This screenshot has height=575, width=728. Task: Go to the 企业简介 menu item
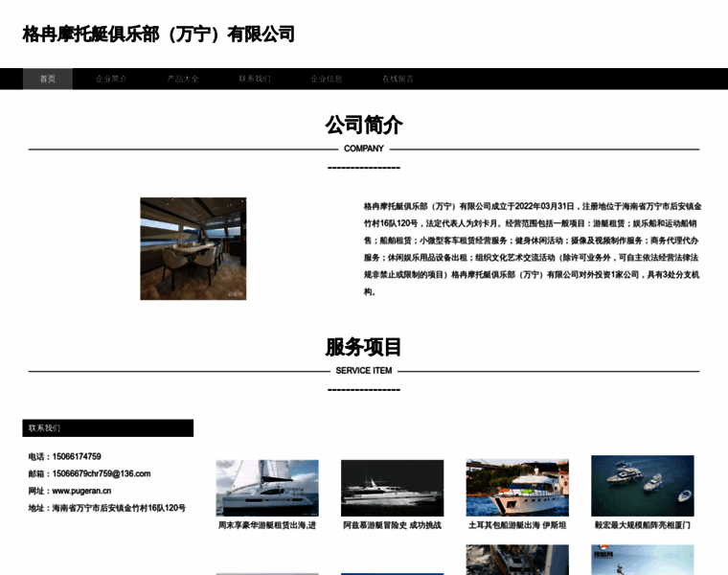point(111,79)
